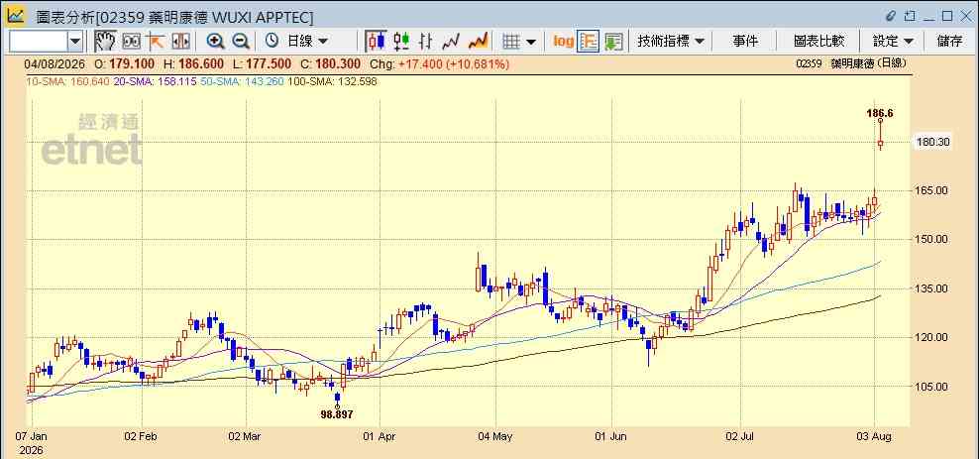Click the 02 Jul date axis label
The width and height of the screenshot is (980, 459).
740,434
